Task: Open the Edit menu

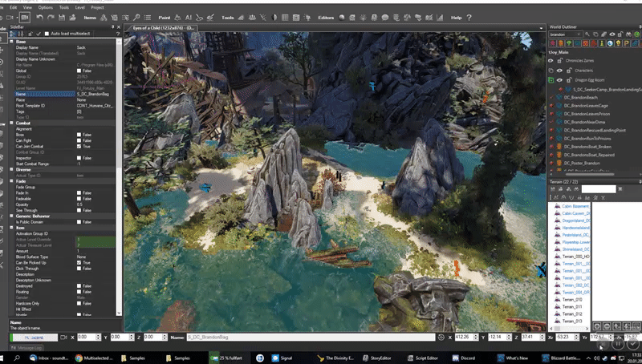Action: [14, 7]
